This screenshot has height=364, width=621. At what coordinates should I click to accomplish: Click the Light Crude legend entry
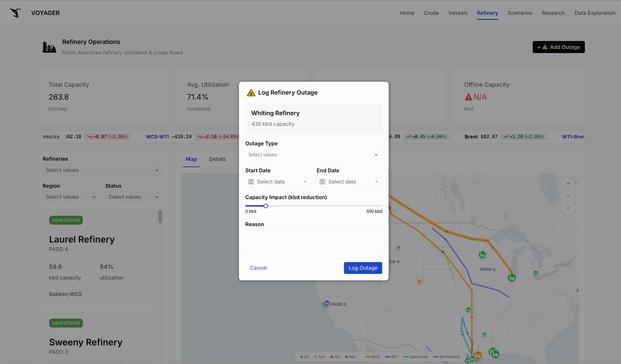pyautogui.click(x=415, y=357)
